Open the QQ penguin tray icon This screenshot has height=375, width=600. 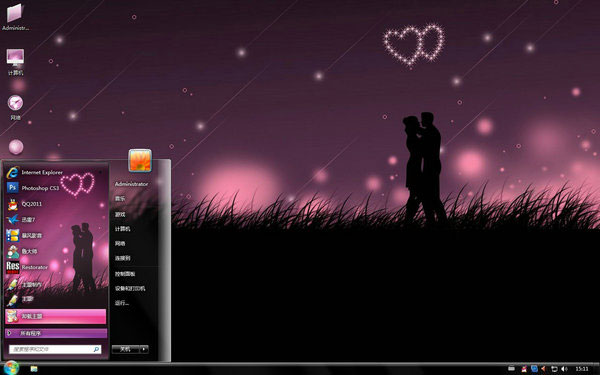coord(524,369)
